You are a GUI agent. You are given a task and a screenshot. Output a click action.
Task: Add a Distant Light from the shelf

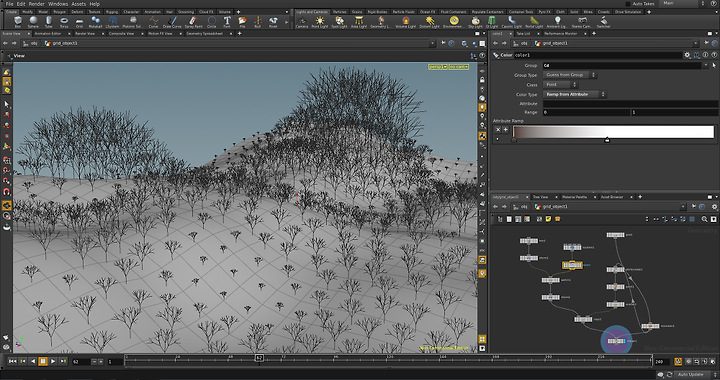[429, 22]
